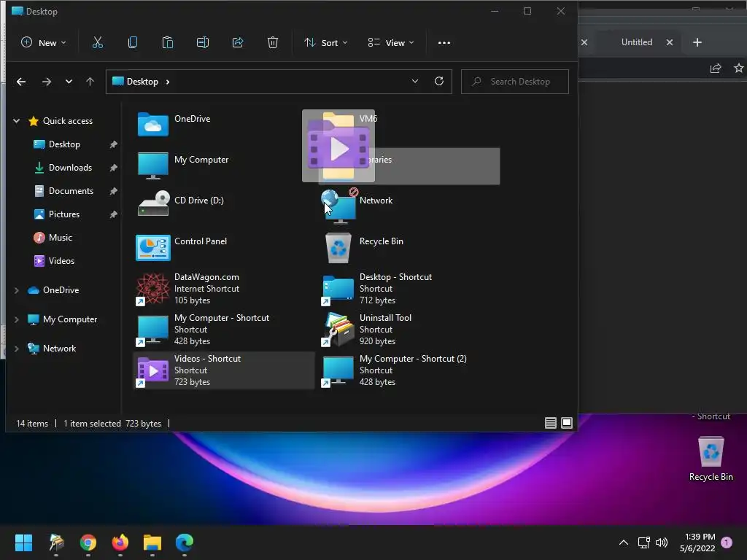
Task: Expand the OneDrive node in sidebar
Action: [x=16, y=290]
